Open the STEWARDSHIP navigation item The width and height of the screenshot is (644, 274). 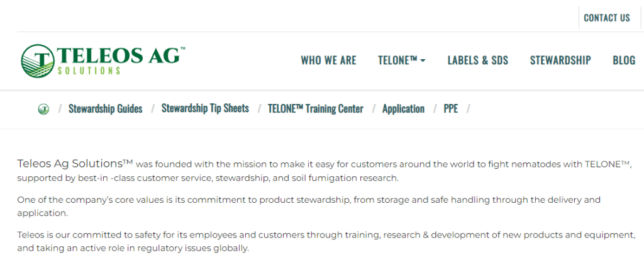click(x=560, y=60)
